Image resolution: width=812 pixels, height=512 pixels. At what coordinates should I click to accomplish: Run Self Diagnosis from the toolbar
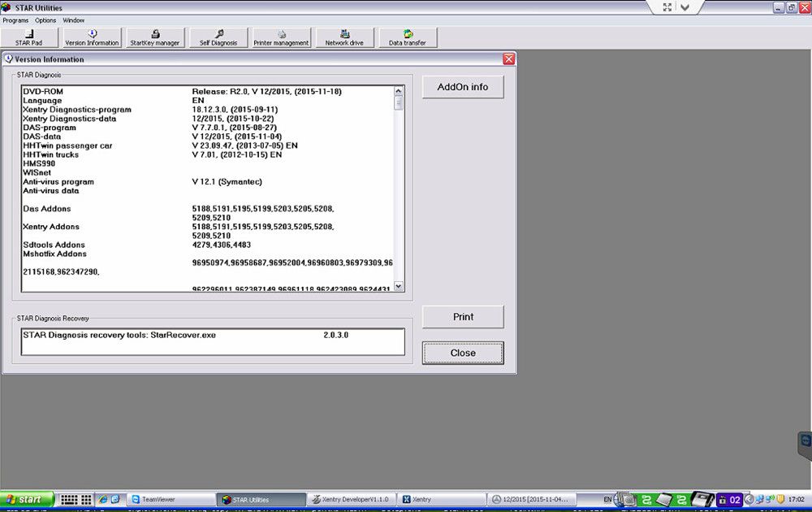click(x=218, y=38)
